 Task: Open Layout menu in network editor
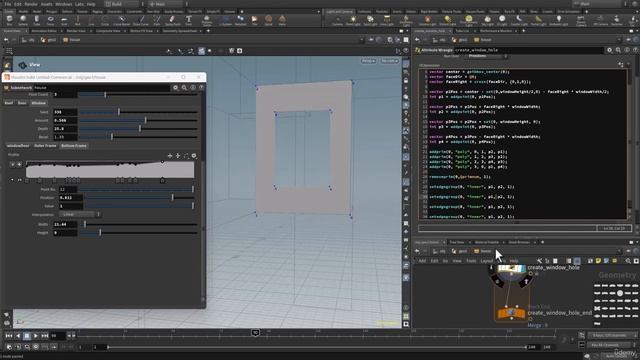click(487, 261)
